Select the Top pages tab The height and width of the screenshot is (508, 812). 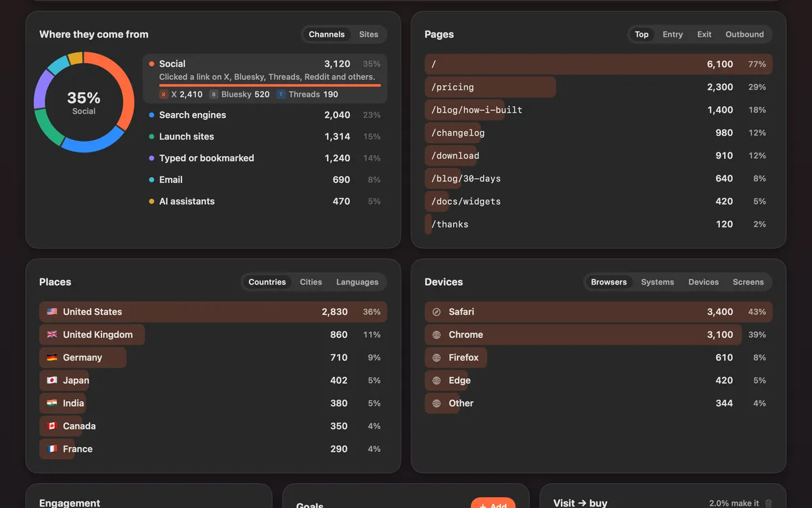click(x=641, y=35)
